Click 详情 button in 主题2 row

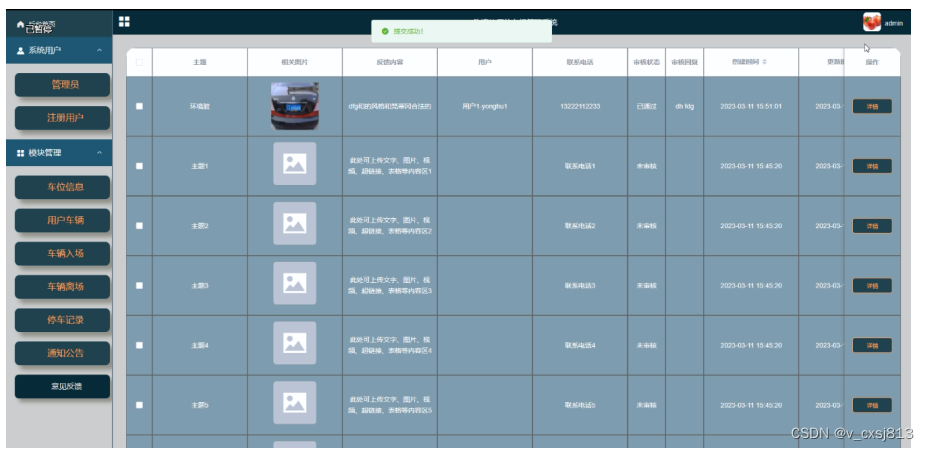872,226
